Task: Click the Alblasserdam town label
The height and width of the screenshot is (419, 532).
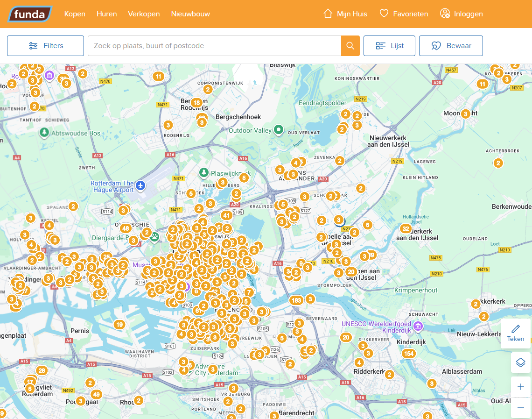Action: tap(462, 371)
